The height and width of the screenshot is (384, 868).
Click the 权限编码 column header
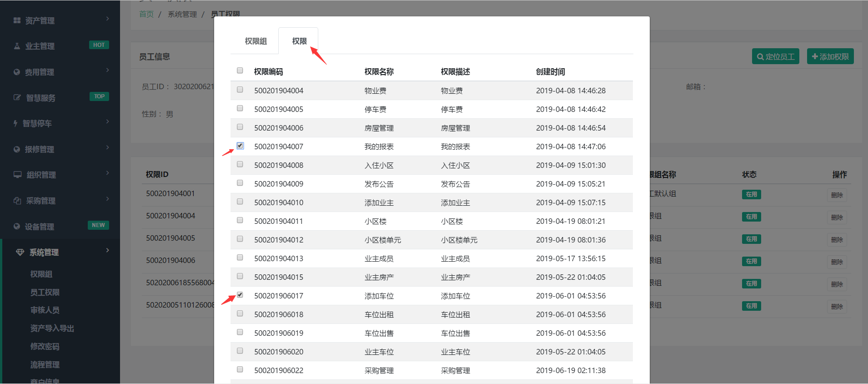pos(268,71)
